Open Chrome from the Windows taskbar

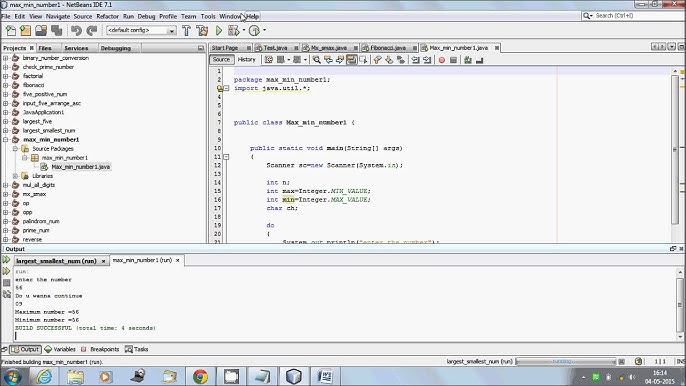pos(200,376)
